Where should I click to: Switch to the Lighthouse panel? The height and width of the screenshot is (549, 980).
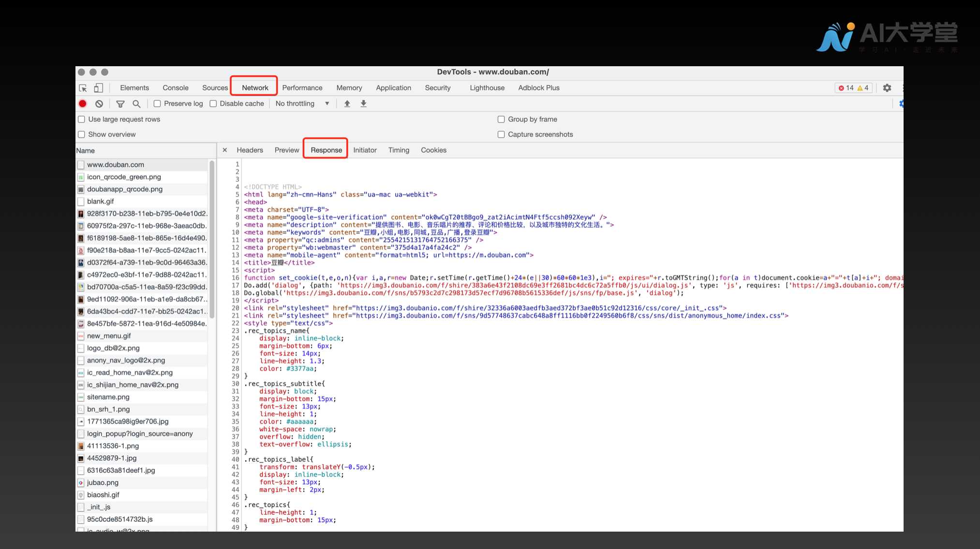pos(487,88)
